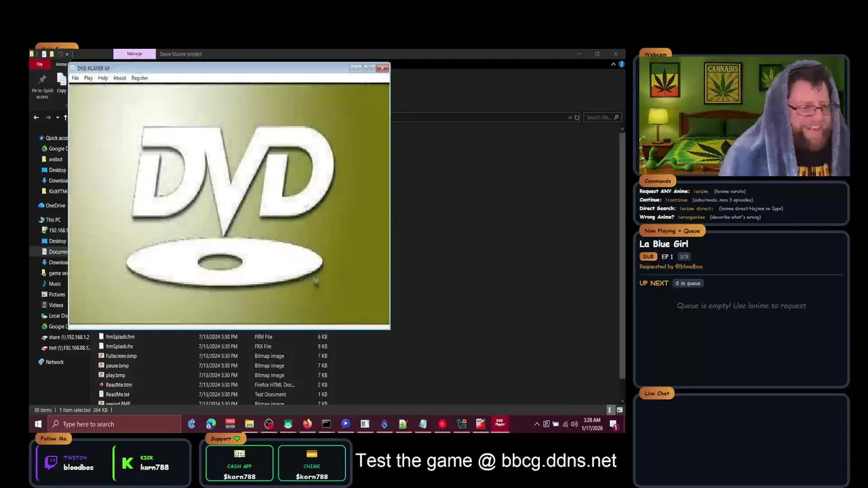Image resolution: width=868 pixels, height=488 pixels.
Task: Go forward using Explorer's forward arrow
Action: pyautogui.click(x=48, y=117)
